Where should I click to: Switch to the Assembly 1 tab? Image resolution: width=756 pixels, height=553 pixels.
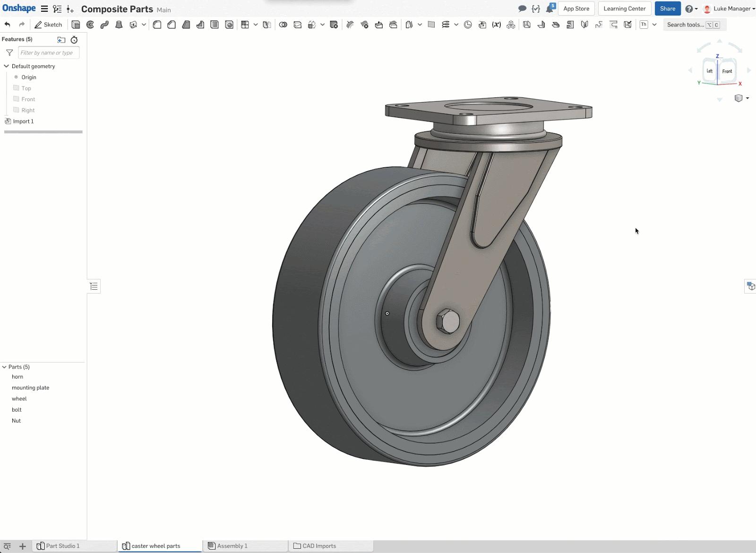pyautogui.click(x=232, y=545)
